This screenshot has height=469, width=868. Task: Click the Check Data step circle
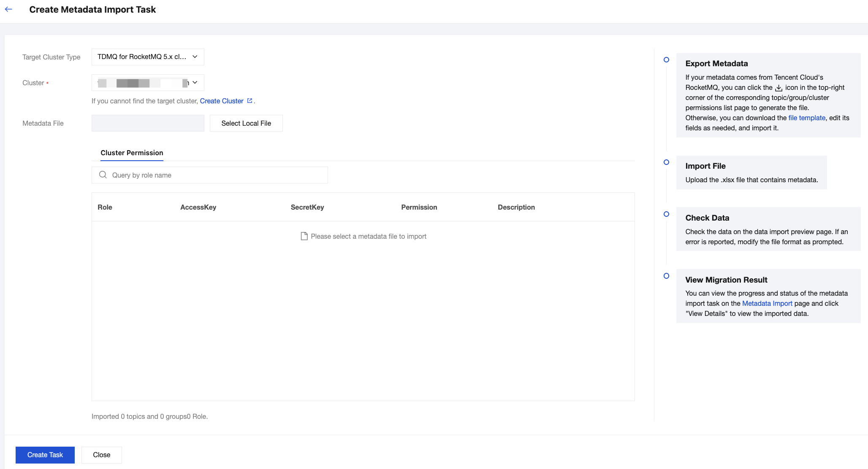[x=666, y=214]
